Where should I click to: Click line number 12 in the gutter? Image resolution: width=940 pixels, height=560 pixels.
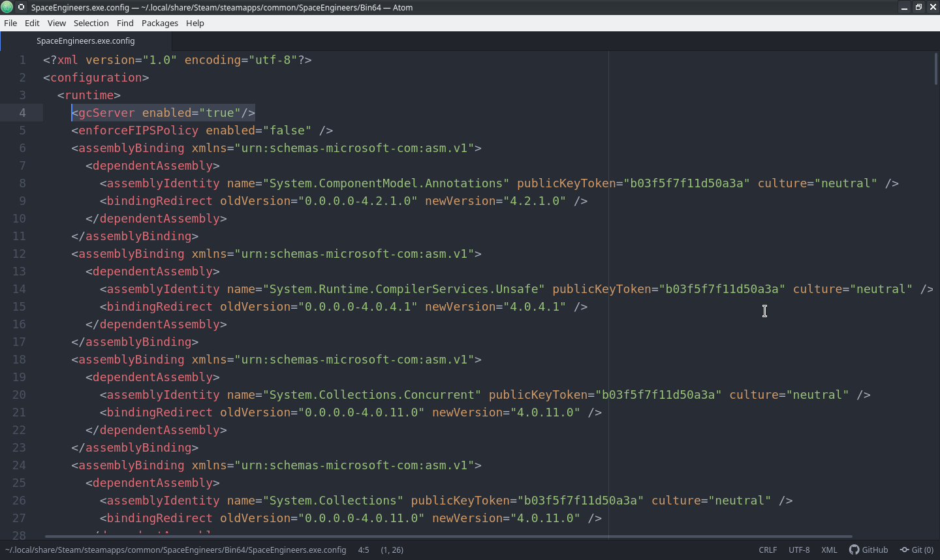point(19,254)
